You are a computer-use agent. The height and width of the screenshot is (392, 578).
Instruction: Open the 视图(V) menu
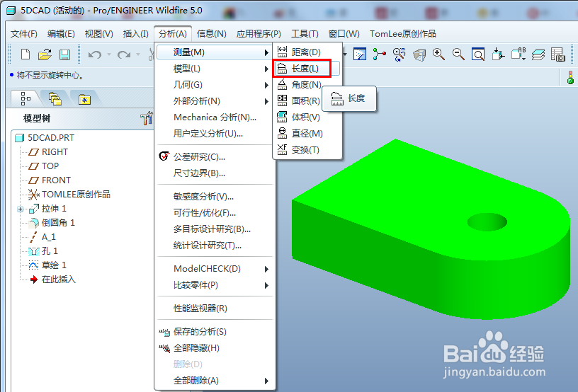98,34
